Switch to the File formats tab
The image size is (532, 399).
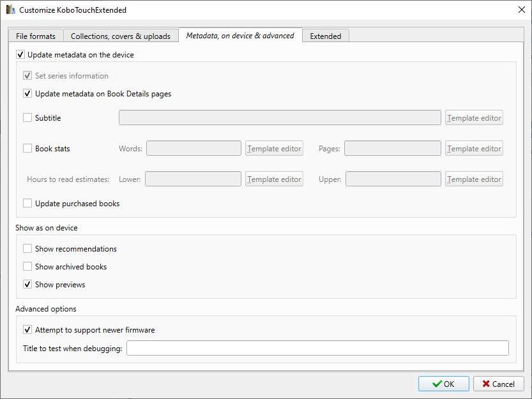click(x=36, y=36)
